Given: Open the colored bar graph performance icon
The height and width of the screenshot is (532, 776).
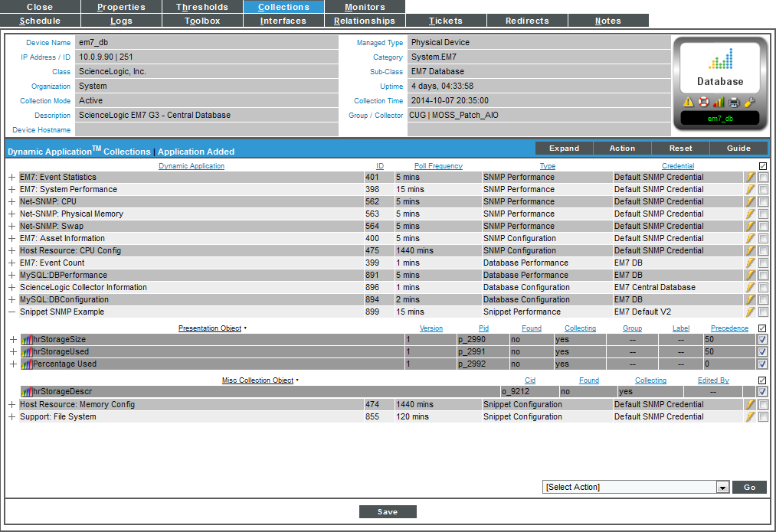Looking at the screenshot, I should pos(719,102).
